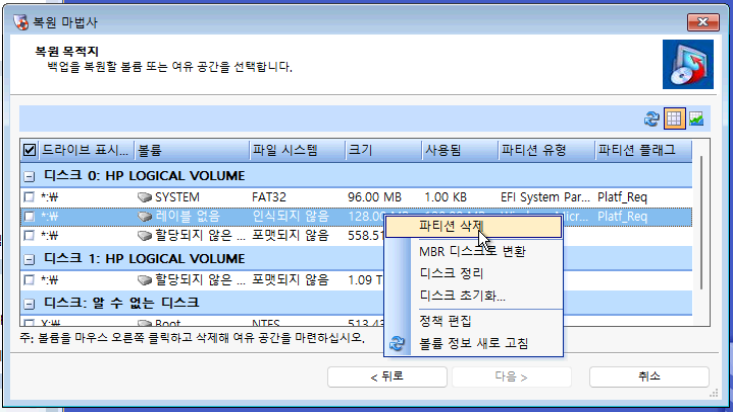Viewport: 733px width, 412px height.
Task: Click the EFI System Par... partition type cell
Action: tap(545, 197)
